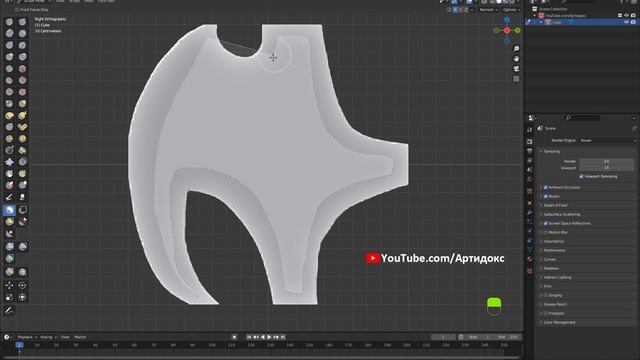Select the Elastic Deform brush
This screenshot has height=360, width=640.
(9, 116)
